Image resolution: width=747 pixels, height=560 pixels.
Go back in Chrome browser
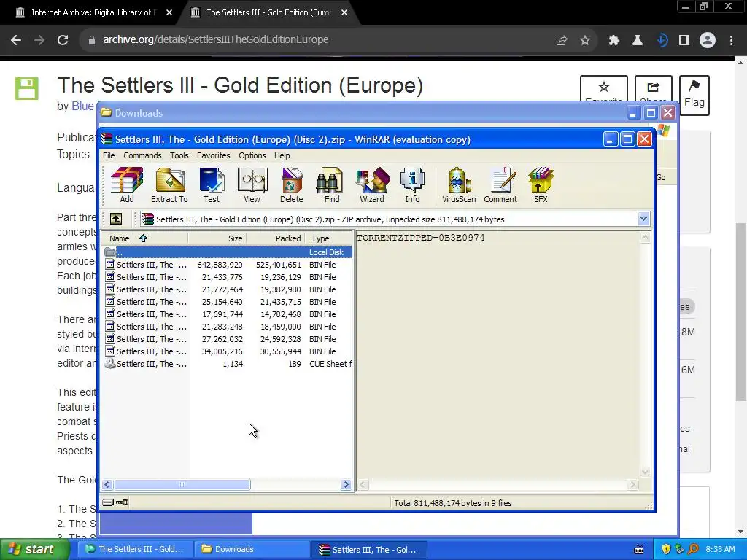pyautogui.click(x=16, y=40)
